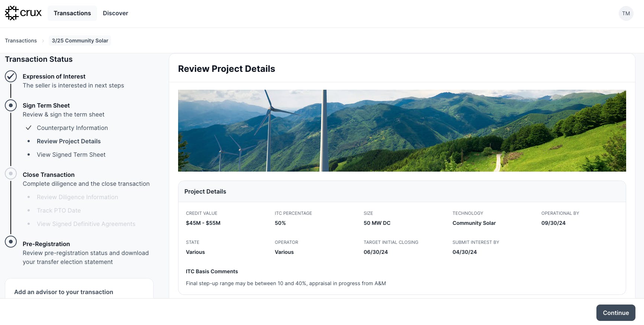Go to Transactions breadcrumb link
644x325 pixels.
21,41
